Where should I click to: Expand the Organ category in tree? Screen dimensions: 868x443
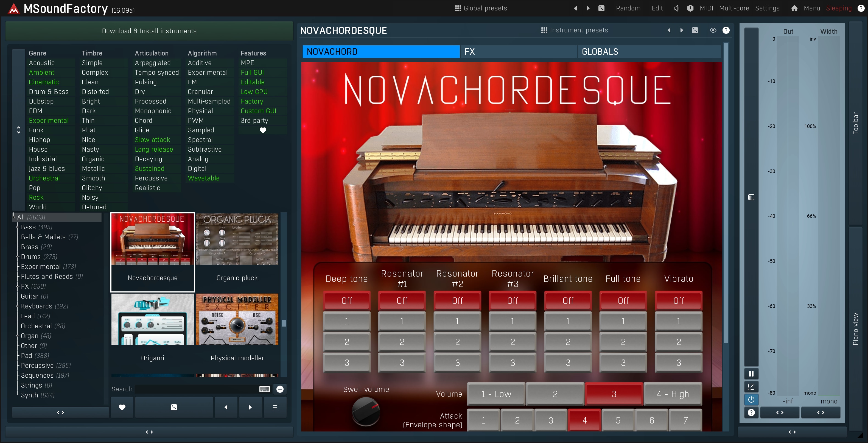point(18,336)
